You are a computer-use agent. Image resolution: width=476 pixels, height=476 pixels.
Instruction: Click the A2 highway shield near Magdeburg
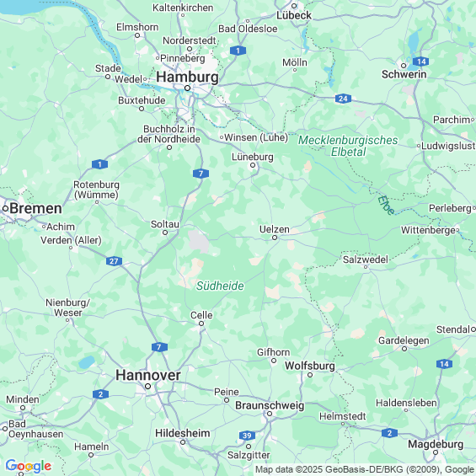[x=389, y=433]
